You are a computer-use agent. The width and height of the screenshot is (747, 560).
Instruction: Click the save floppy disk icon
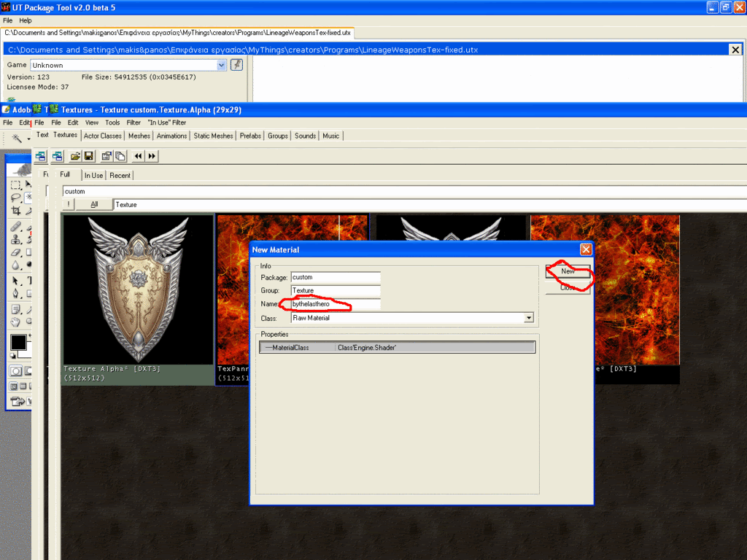tap(88, 156)
